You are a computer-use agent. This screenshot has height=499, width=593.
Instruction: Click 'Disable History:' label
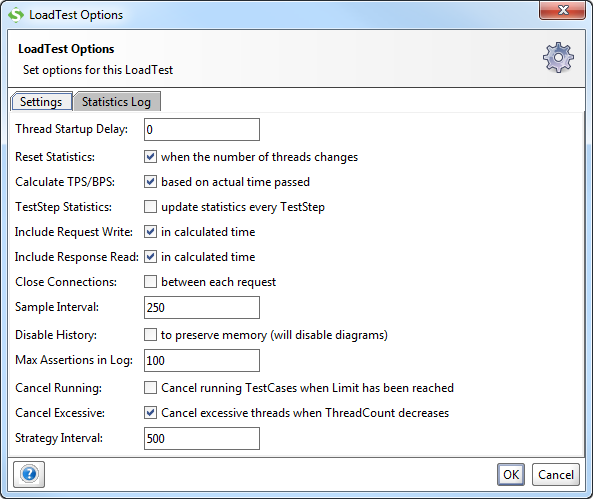click(x=56, y=335)
